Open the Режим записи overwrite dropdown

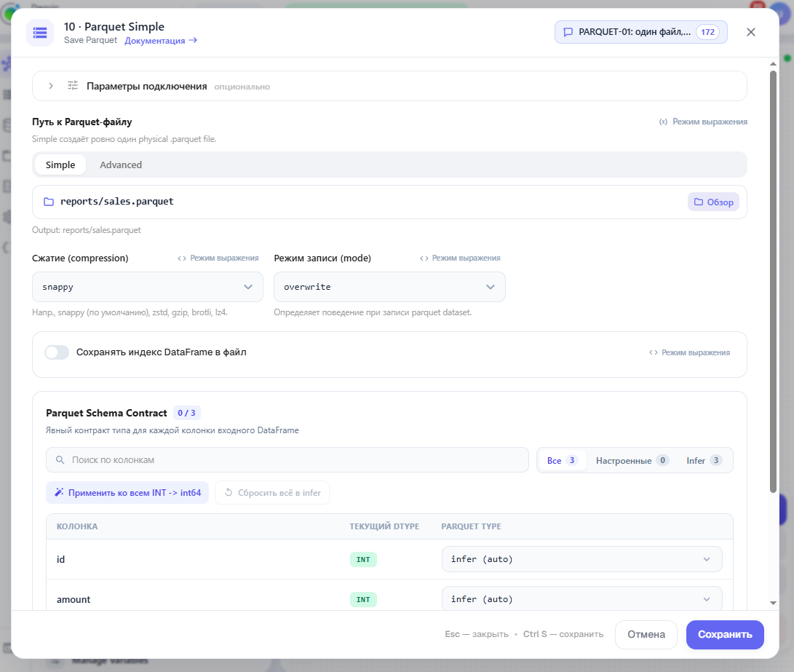click(389, 287)
